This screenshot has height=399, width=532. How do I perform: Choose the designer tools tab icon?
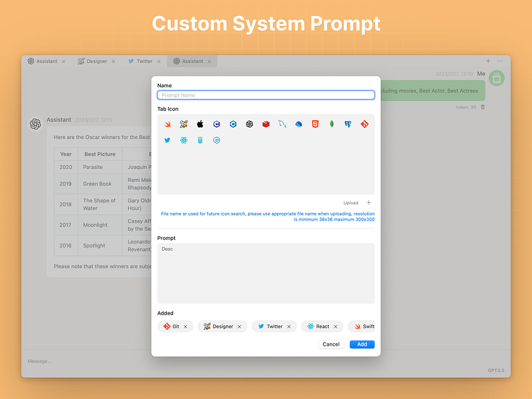click(x=184, y=124)
